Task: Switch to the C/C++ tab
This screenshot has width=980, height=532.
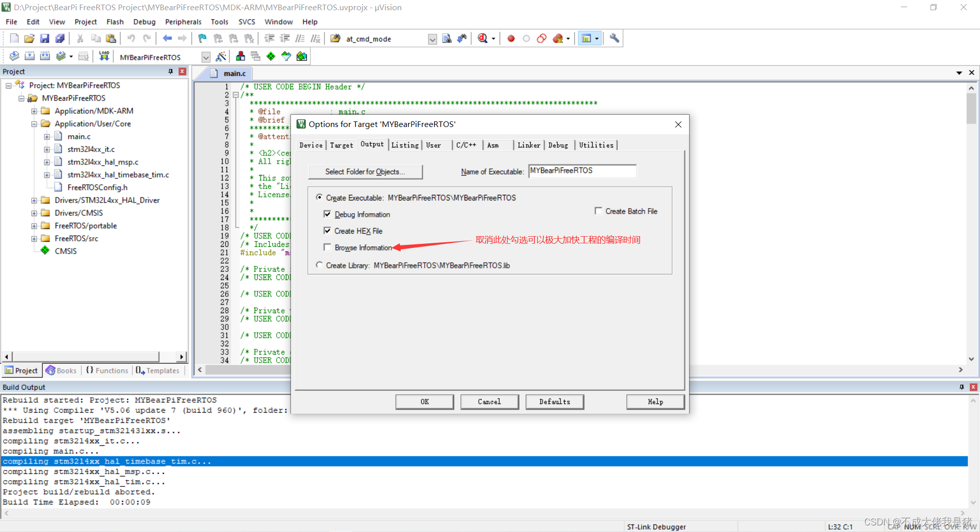Action: pos(467,145)
